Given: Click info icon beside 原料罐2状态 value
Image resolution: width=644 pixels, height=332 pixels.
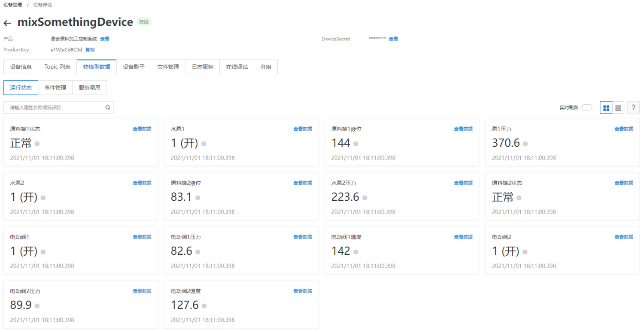Looking at the screenshot, I should (x=519, y=198).
